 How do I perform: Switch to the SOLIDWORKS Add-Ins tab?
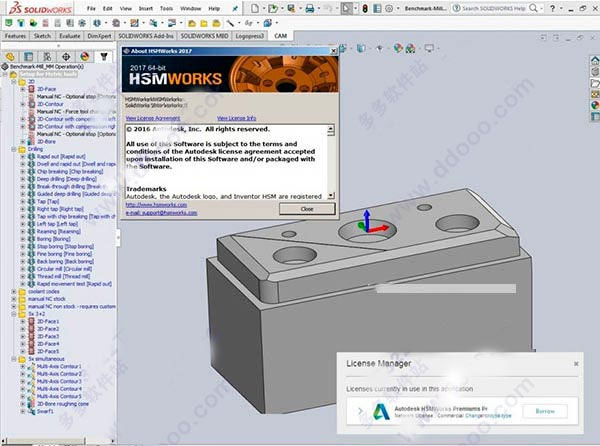pyautogui.click(x=146, y=36)
